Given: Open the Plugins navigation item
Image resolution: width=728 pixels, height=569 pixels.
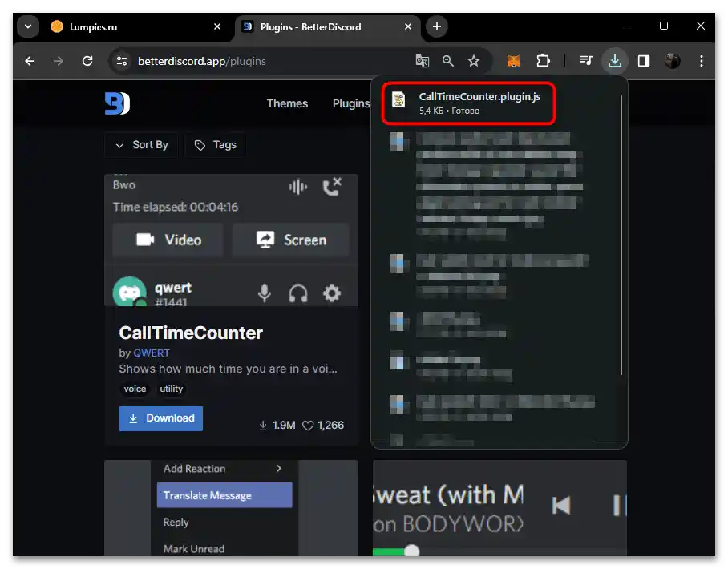Looking at the screenshot, I should pyautogui.click(x=351, y=103).
